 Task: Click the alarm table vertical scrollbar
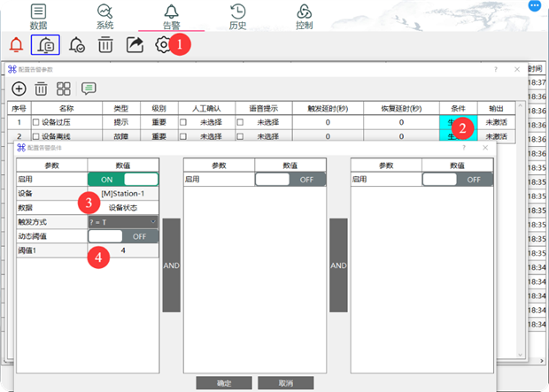click(x=521, y=231)
